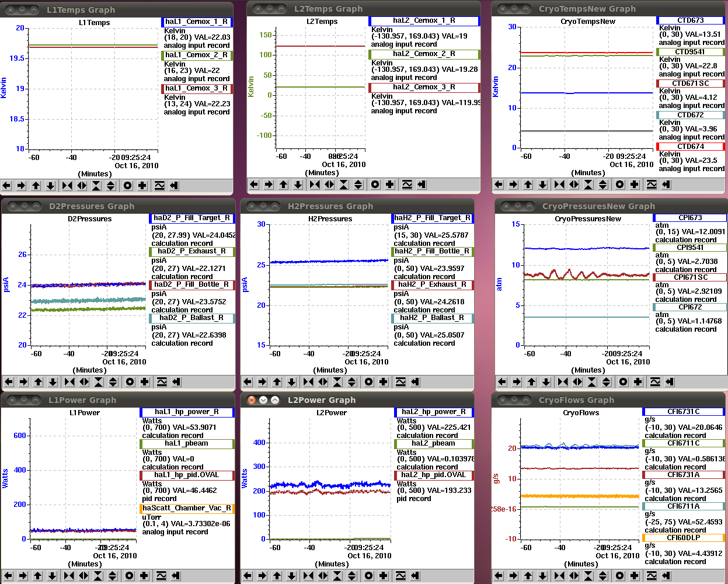Pan up in the L2Temps graph toolbar
Image resolution: width=728 pixels, height=584 pixels.
[x=284, y=185]
